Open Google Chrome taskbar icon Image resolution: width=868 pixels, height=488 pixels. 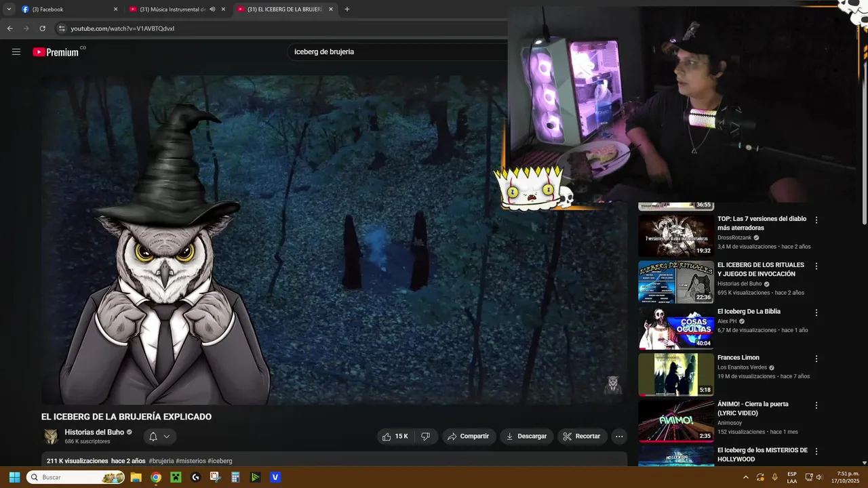[155, 477]
